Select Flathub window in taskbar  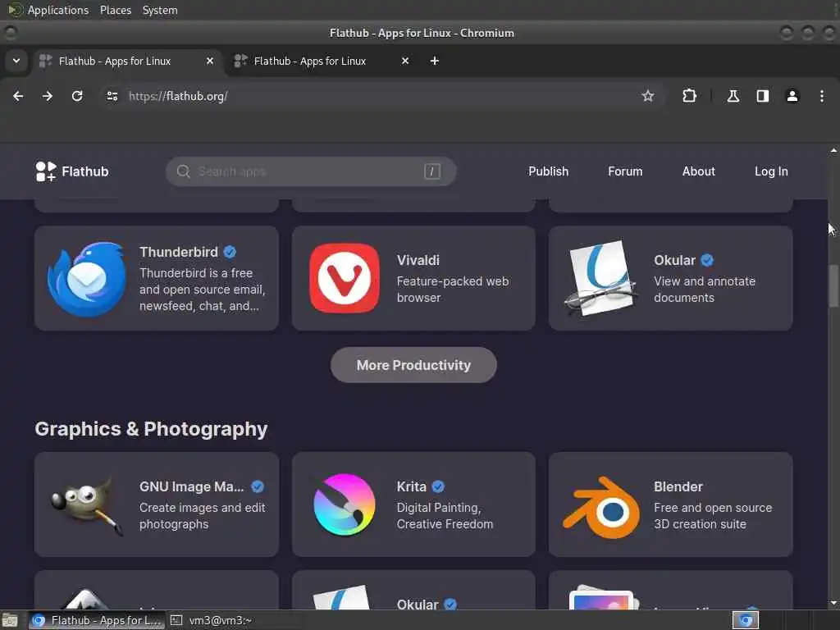(x=97, y=620)
